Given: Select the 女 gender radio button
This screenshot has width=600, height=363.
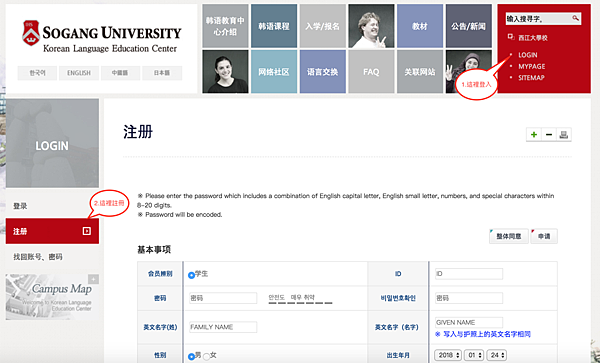Looking at the screenshot, I should tap(206, 356).
